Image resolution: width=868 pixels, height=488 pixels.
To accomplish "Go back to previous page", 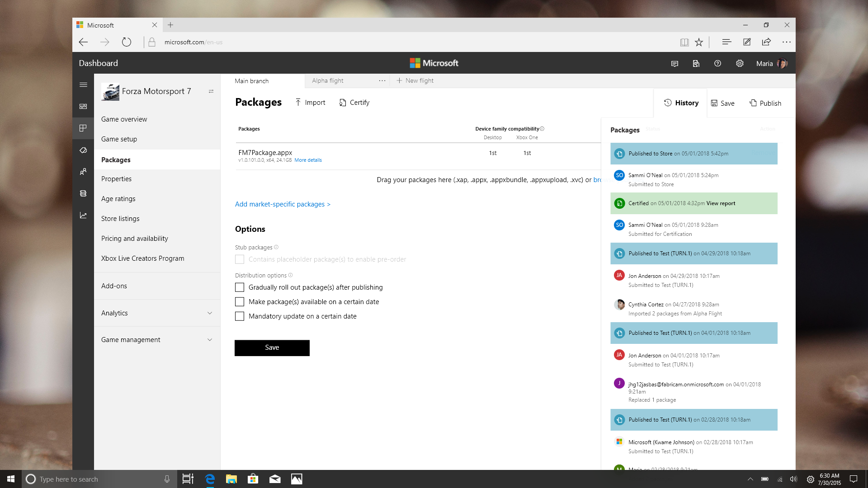I will point(83,42).
